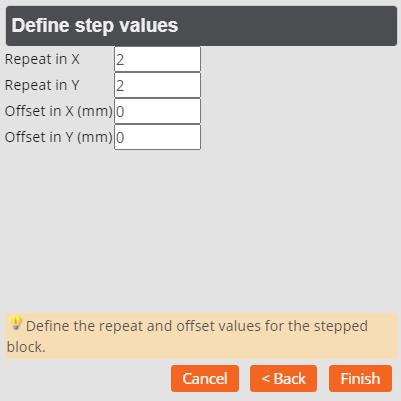
Task: Select the Offset in Y (mm) label
Action: click(x=59, y=137)
